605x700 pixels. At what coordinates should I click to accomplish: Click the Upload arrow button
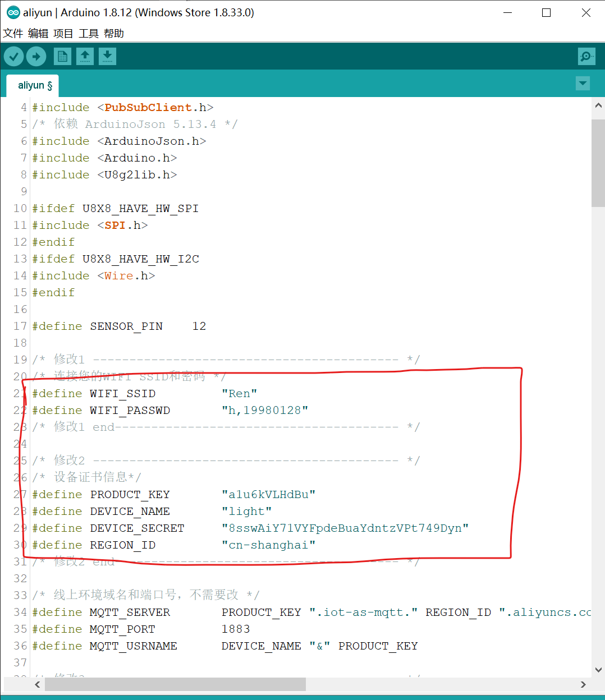click(36, 57)
